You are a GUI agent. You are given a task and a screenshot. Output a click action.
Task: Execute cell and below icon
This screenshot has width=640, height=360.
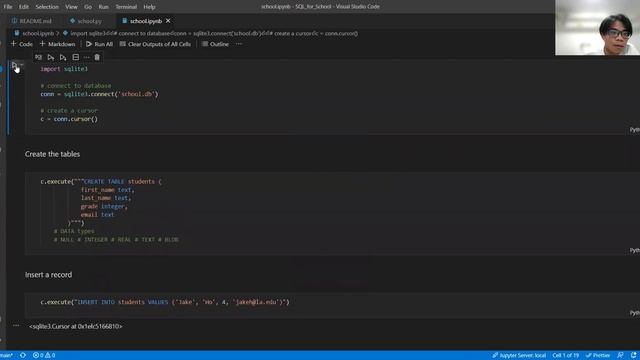pyautogui.click(x=63, y=57)
